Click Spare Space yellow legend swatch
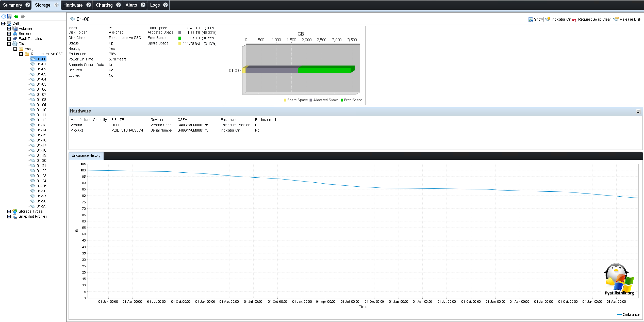This screenshot has width=644, height=322. tap(285, 100)
